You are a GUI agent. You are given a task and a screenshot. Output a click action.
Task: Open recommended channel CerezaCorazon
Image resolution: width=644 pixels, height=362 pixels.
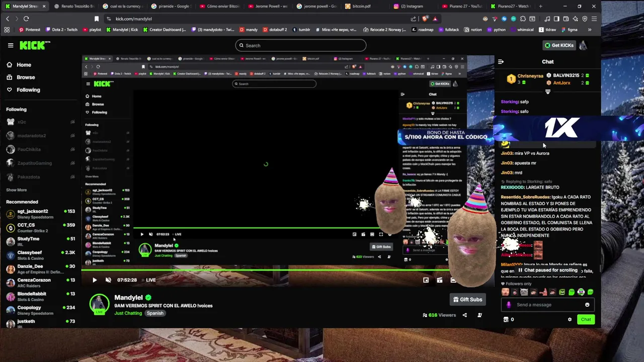pyautogui.click(x=40, y=283)
